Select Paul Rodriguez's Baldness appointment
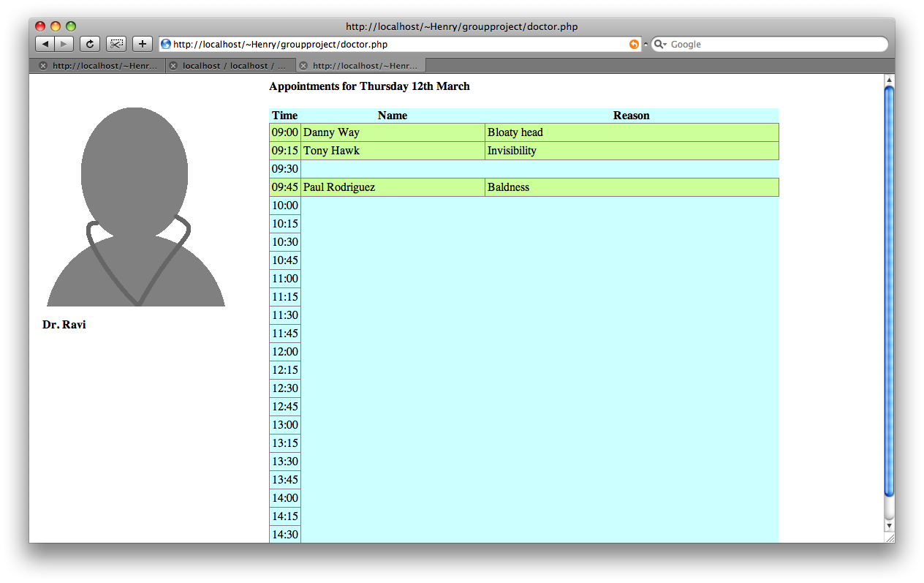 click(x=512, y=187)
